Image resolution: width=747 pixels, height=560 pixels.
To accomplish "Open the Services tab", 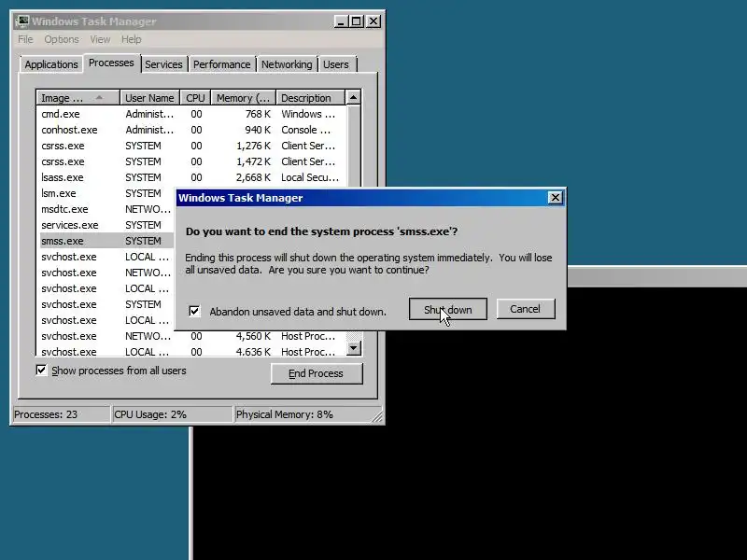I will [163, 64].
